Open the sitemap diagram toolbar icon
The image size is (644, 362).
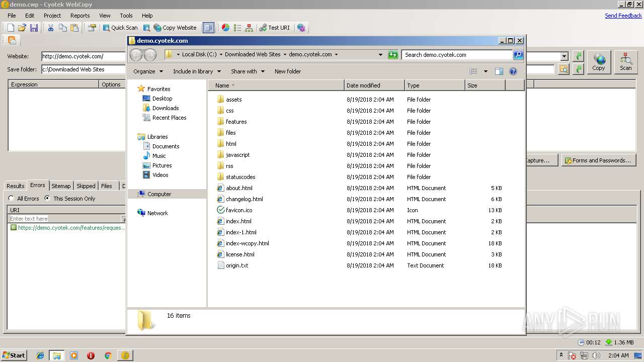[x=249, y=28]
